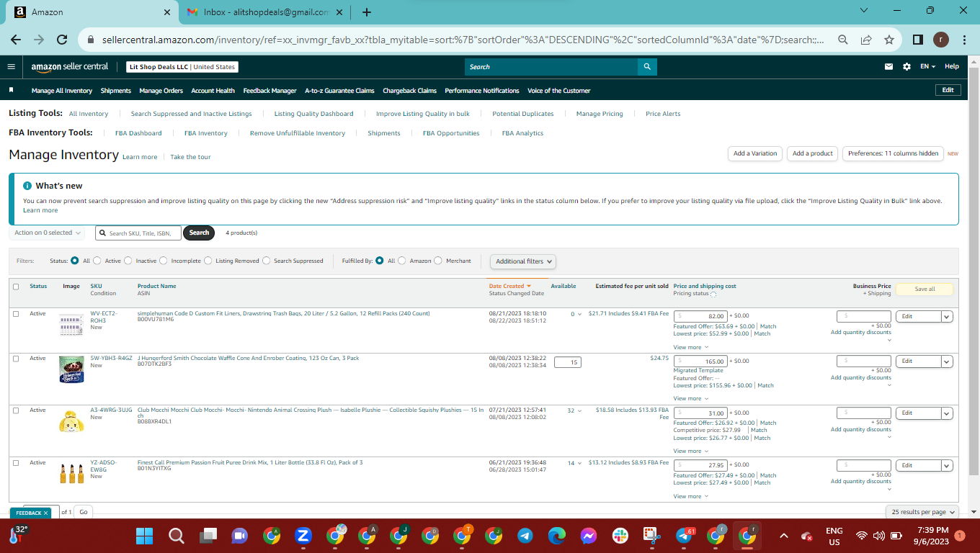Check the Finest Call Passion Fruit row checkbox
This screenshot has height=553, width=980.
pos(16,463)
